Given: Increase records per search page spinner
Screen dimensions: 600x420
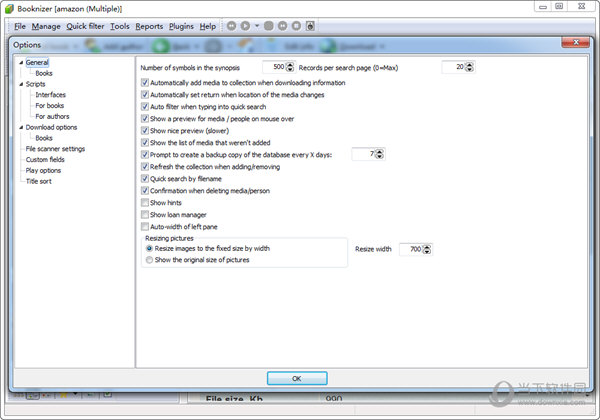Looking at the screenshot, I should [470, 65].
